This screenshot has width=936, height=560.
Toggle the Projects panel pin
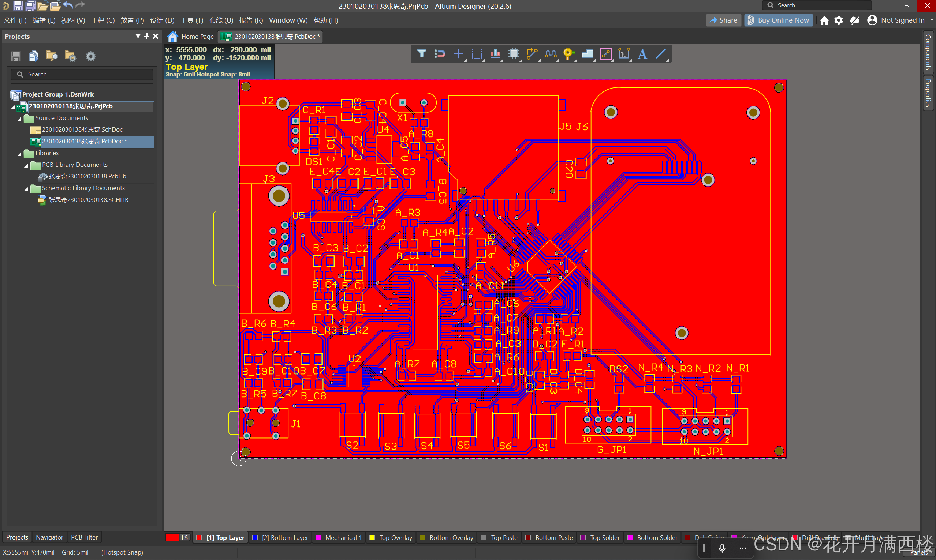[146, 36]
